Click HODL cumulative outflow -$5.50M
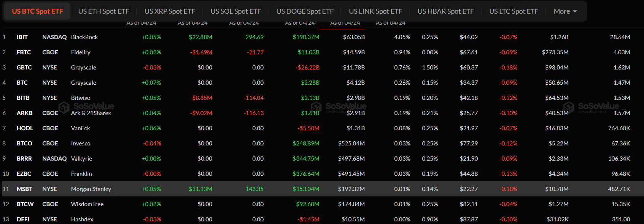The image size is (644, 224). tap(308, 128)
